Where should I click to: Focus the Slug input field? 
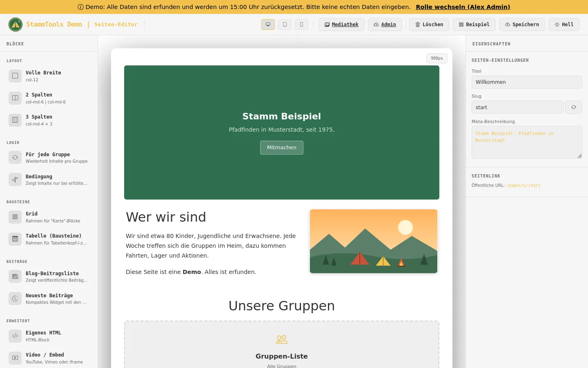[x=517, y=107]
